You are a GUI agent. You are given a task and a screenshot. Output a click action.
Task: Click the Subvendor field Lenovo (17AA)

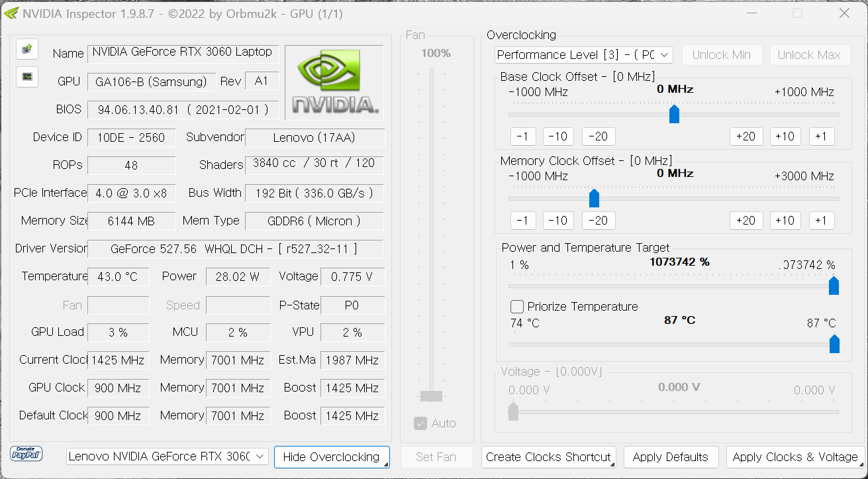(x=315, y=138)
